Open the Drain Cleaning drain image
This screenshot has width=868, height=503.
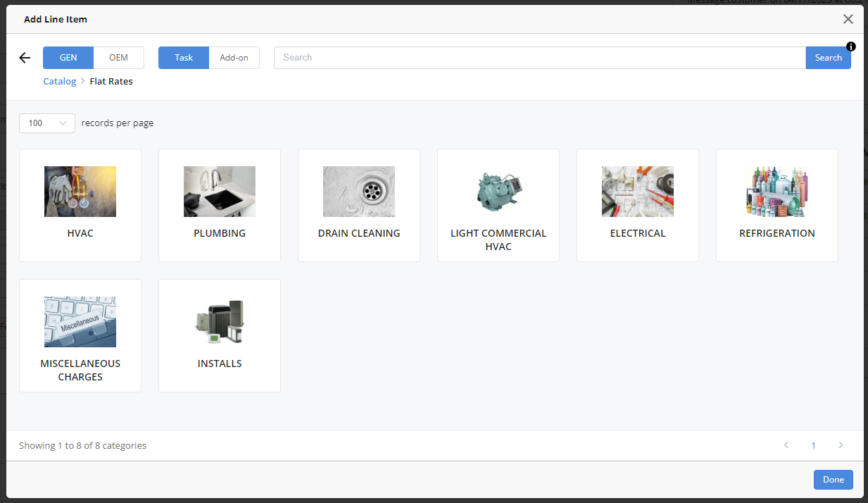pos(359,192)
